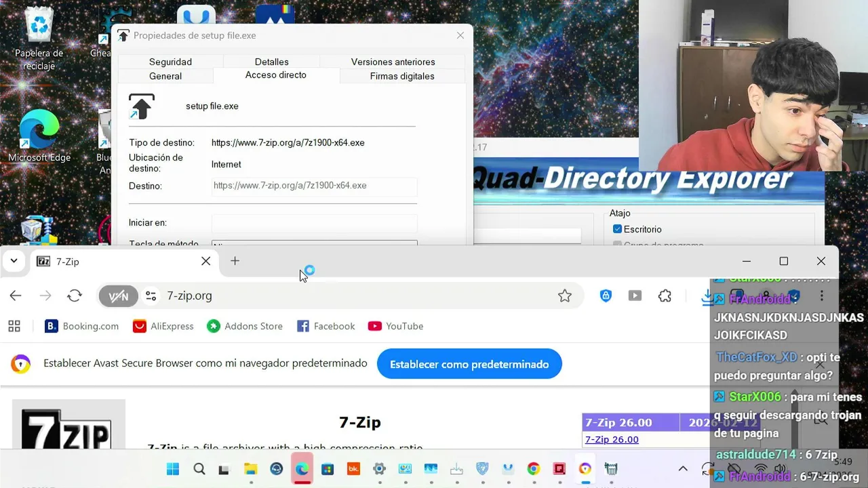Open the browser downloads arrow icon
Screen dimensions: 868x488
pyautogui.click(x=707, y=296)
